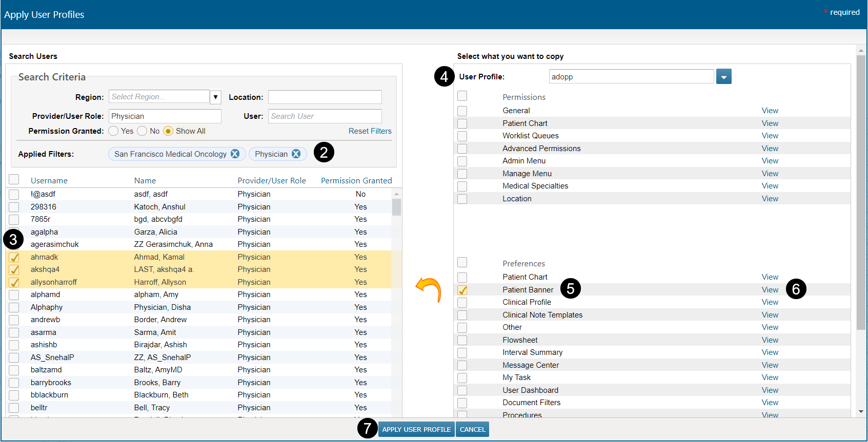868x442 pixels.
Task: Uncheck the Patient Banner preference checkbox
Action: coord(462,290)
